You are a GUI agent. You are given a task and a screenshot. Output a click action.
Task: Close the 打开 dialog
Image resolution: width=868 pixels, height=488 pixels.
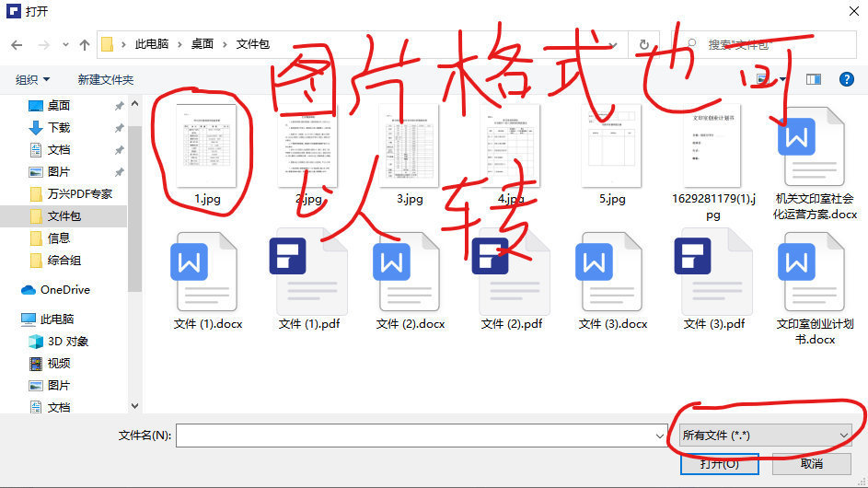854,11
